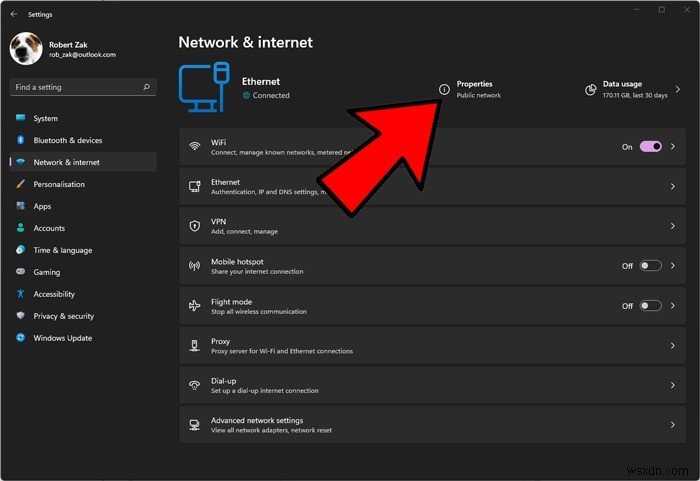Enable the Mobile hotspot toggle
This screenshot has width=700, height=481.
click(x=650, y=266)
